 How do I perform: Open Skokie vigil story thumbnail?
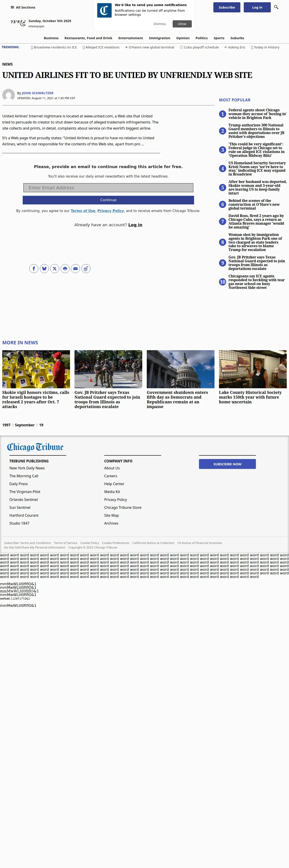coord(36,369)
